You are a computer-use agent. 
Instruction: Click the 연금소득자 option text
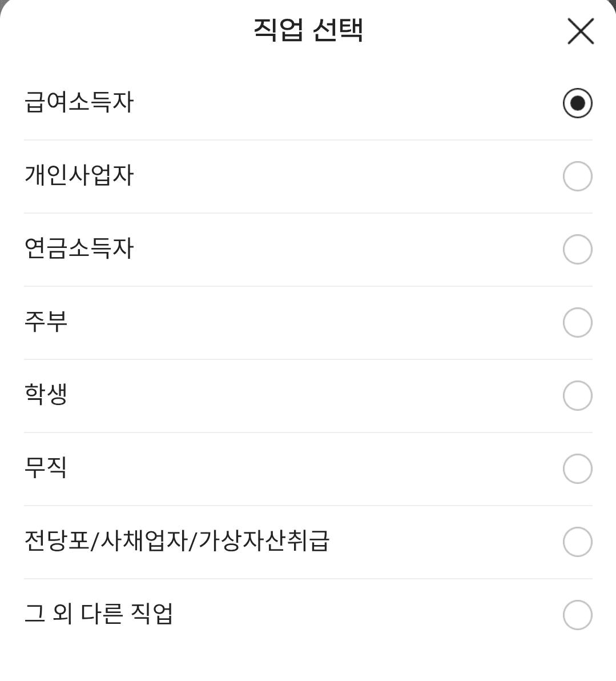pos(79,249)
